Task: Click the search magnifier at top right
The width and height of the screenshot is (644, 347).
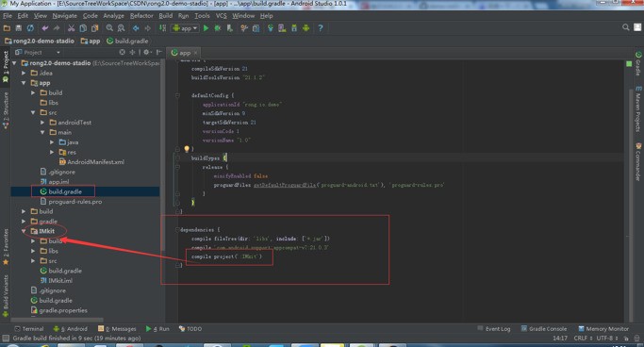Action: click(x=625, y=27)
